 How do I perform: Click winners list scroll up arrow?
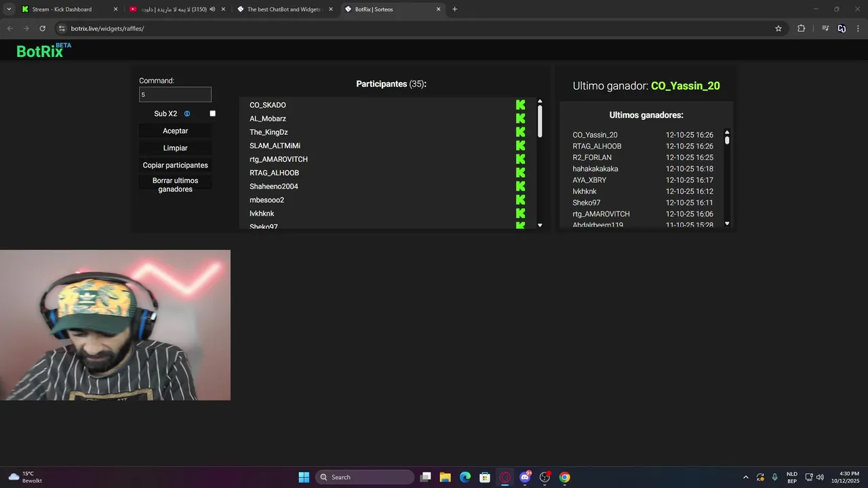pos(727,133)
